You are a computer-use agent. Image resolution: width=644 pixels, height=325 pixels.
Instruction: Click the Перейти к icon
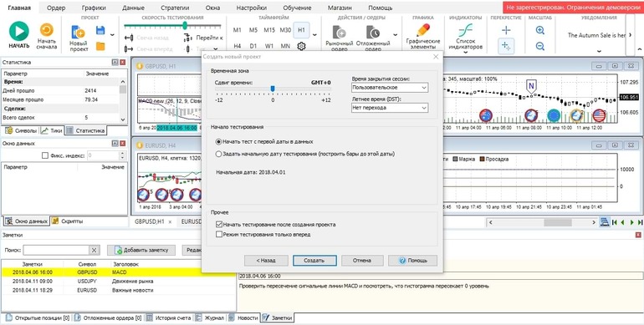point(187,38)
